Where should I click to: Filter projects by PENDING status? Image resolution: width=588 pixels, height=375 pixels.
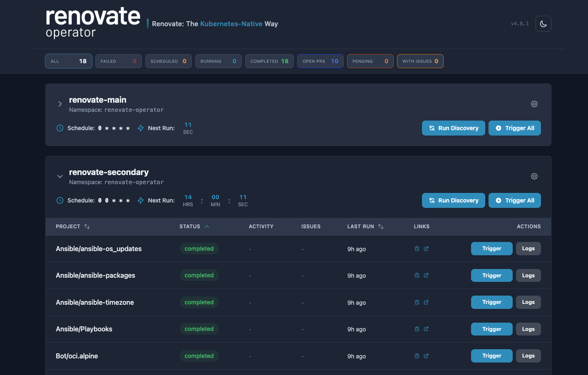tap(370, 61)
